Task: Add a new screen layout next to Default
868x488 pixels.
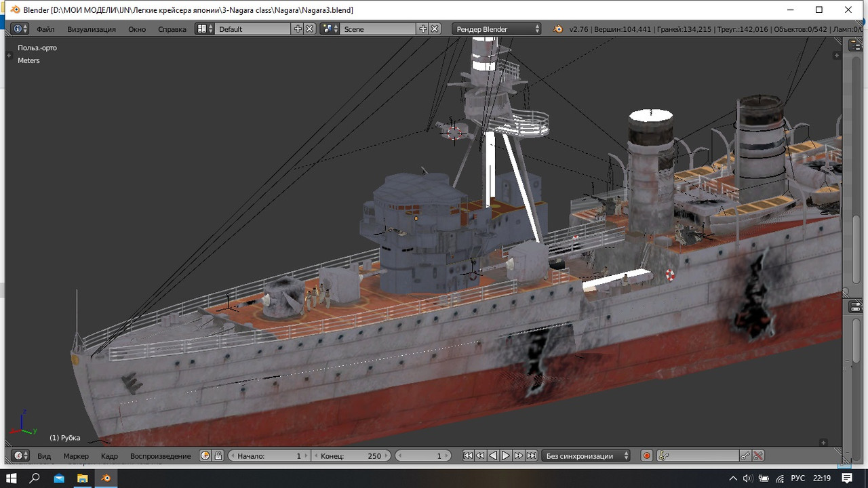Action: pyautogui.click(x=298, y=29)
